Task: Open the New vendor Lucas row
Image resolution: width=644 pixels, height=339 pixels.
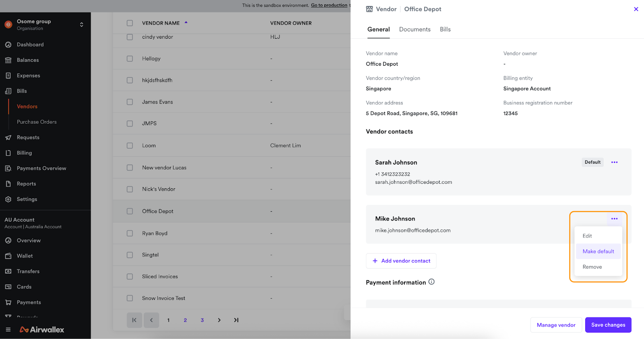Action: pos(232,168)
